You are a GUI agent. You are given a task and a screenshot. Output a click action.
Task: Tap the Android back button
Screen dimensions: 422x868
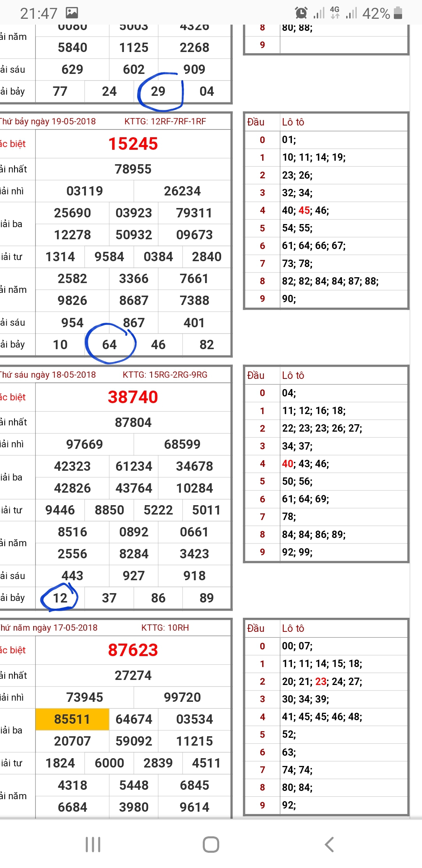click(329, 845)
